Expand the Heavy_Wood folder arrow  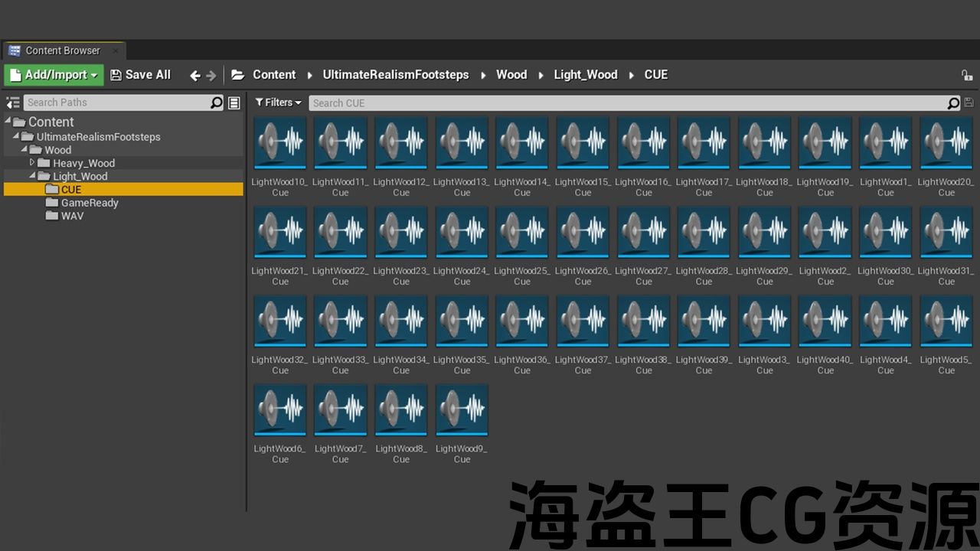(33, 163)
